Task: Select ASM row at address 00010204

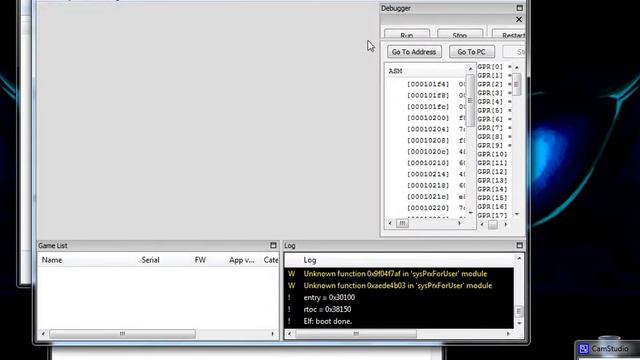Action: pyautogui.click(x=426, y=129)
